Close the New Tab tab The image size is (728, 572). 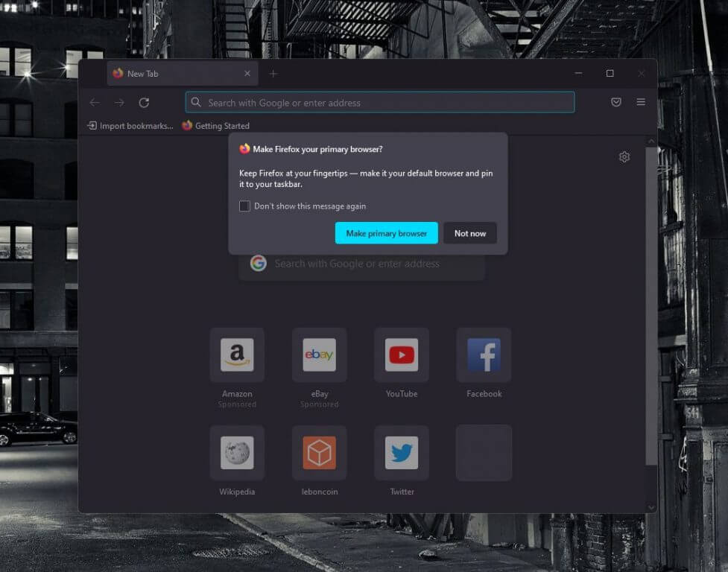(x=247, y=73)
